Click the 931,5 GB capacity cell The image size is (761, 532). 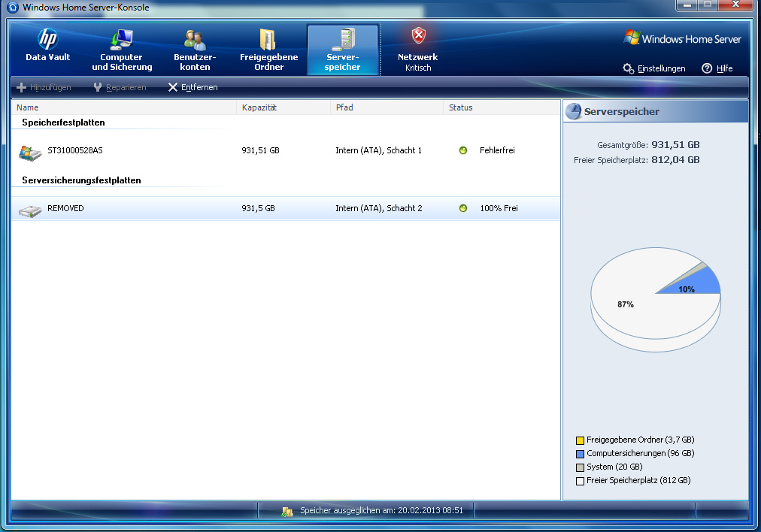(258, 209)
